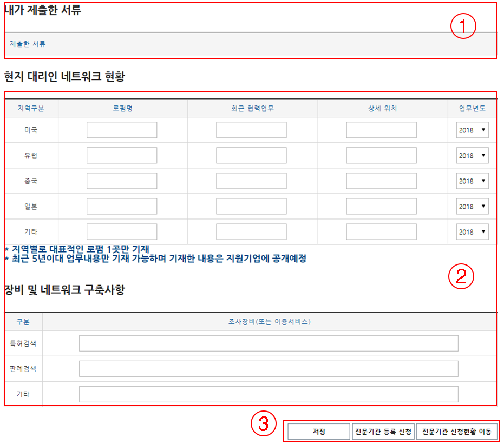Open the 업무년도 dropdown for 유럽

click(472, 156)
